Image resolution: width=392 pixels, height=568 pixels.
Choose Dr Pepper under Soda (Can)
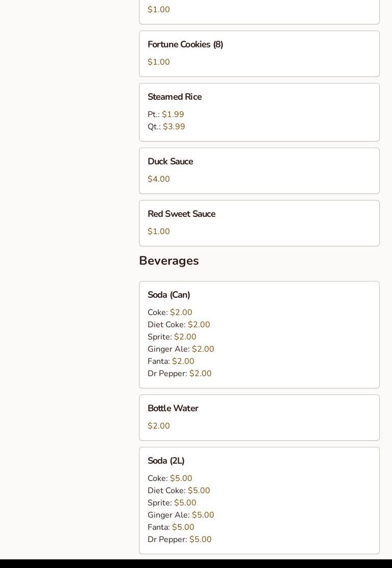(180, 374)
